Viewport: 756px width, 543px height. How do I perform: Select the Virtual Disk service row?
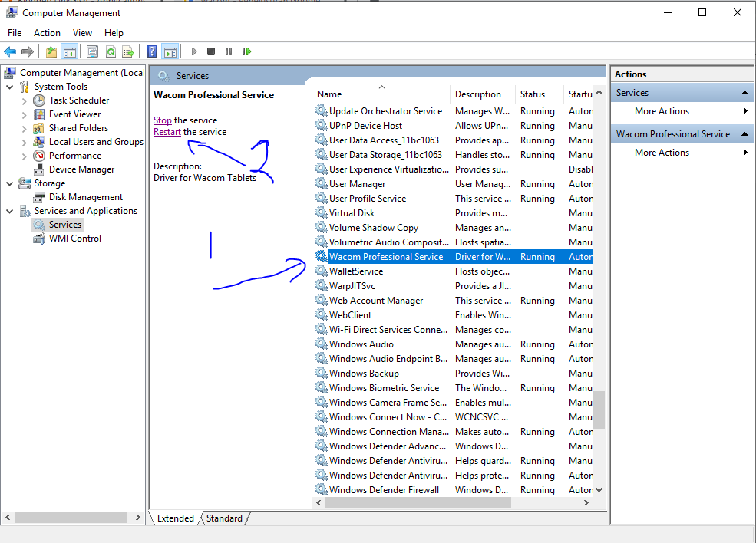(454, 213)
